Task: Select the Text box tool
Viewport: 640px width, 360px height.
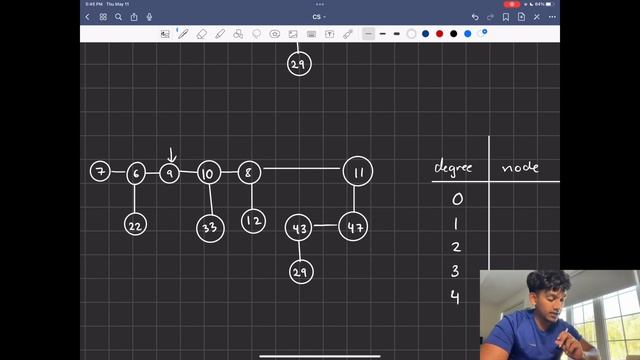Action: tap(329, 34)
